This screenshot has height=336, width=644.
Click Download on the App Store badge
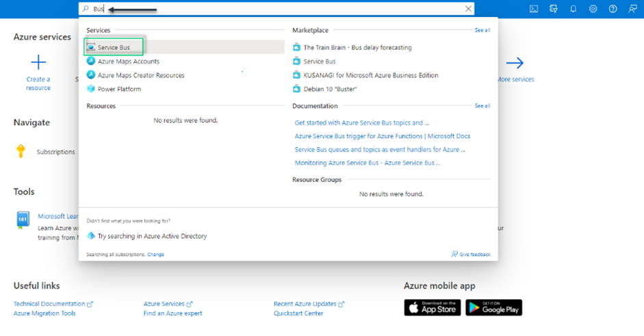click(x=433, y=308)
